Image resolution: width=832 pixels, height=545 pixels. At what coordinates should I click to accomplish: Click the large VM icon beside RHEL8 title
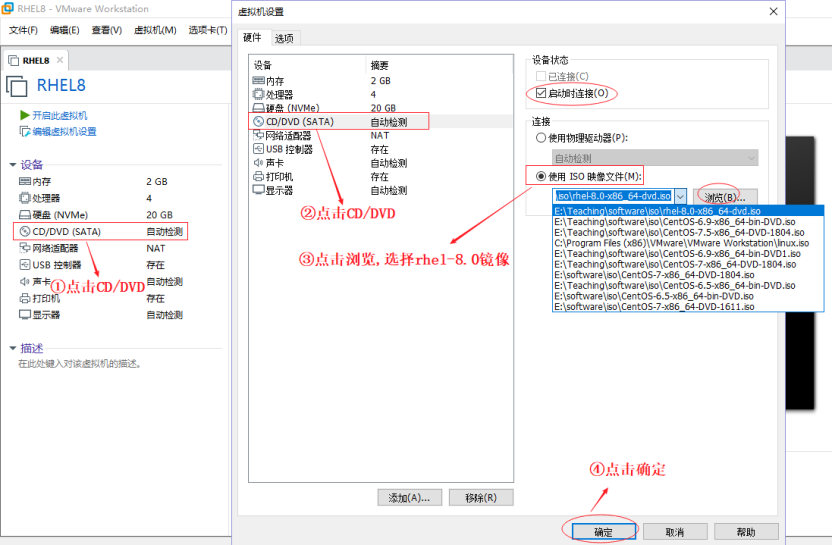point(17,86)
